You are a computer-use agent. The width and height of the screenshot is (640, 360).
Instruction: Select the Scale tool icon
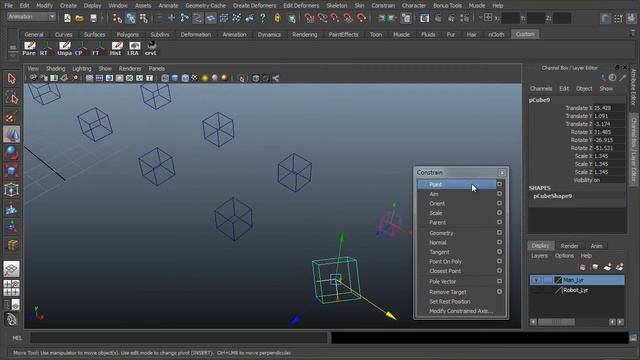pos(11,171)
